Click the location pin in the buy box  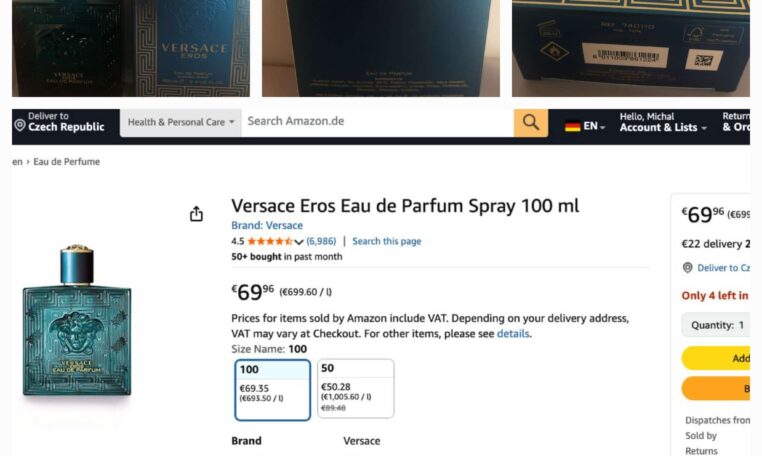click(x=687, y=268)
